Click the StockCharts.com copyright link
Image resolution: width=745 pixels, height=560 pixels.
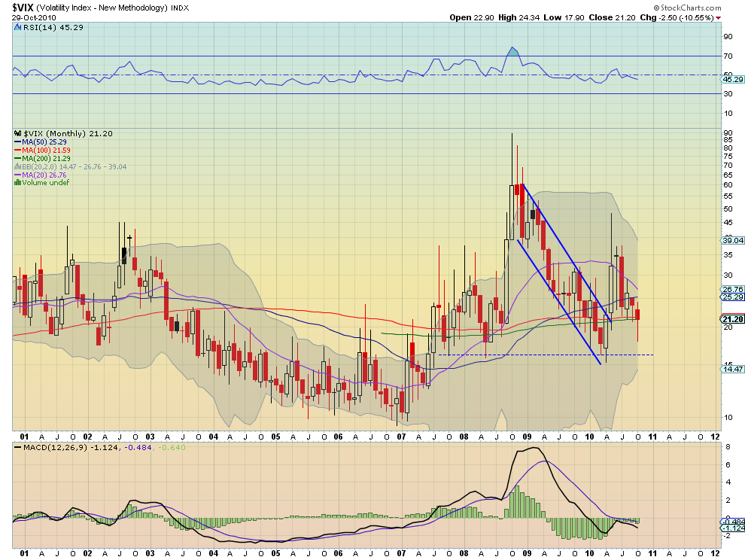pos(687,8)
